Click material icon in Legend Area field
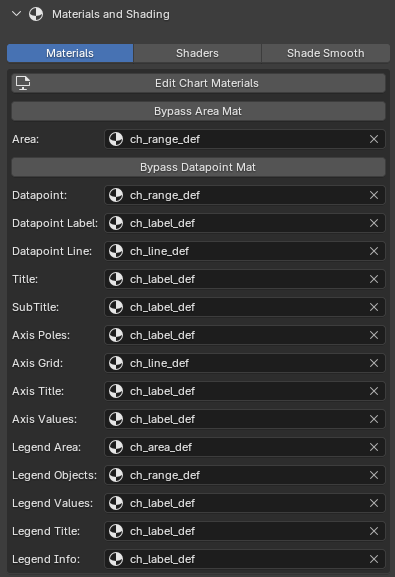 coord(116,447)
